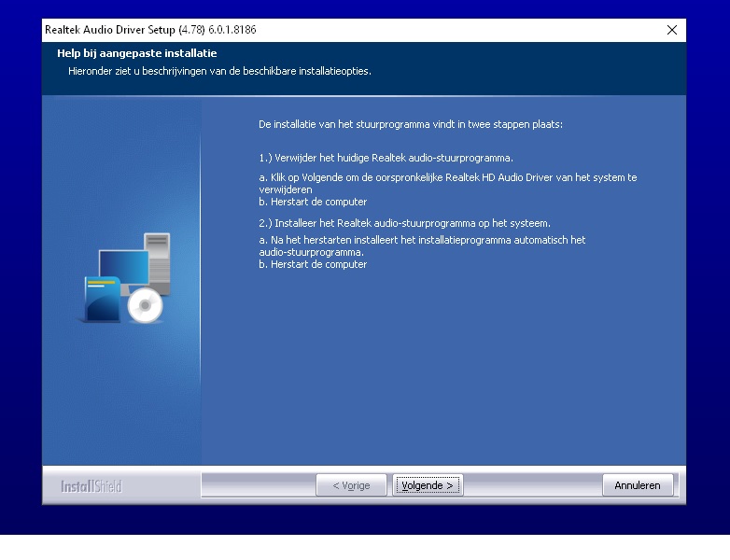Click line 'a. Na het herstarten installeert'
730x560 pixels.
tap(329, 240)
